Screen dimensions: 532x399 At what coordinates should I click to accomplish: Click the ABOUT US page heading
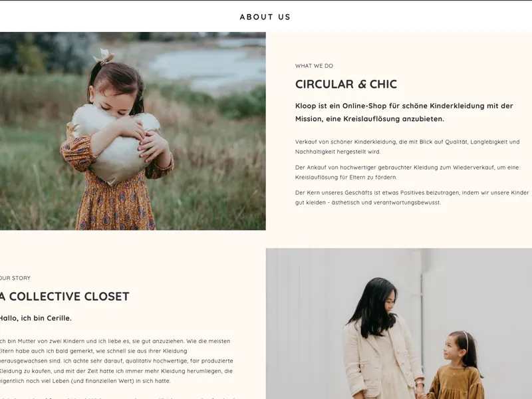[x=265, y=17]
